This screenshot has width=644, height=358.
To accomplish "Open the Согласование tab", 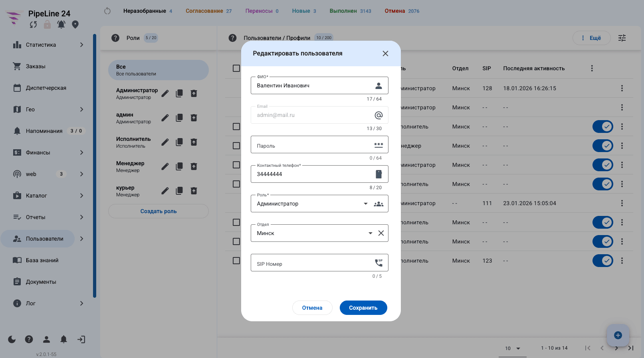I will 208,11.
